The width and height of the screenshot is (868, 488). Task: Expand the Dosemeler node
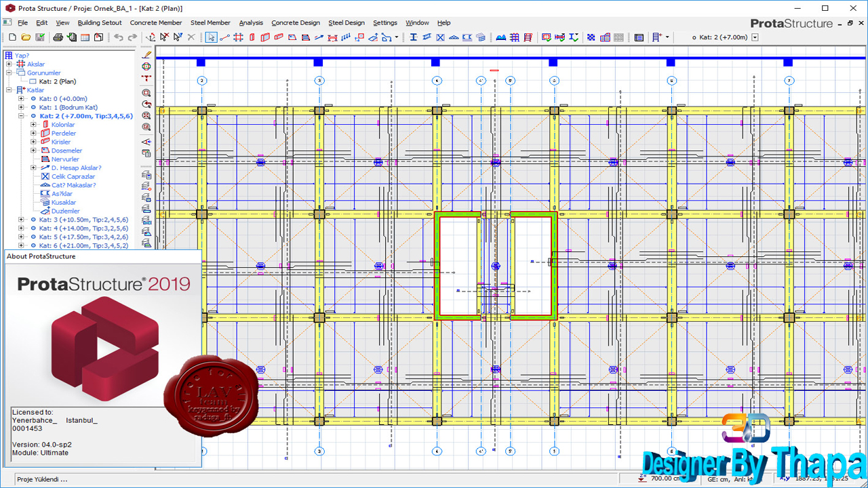pos(34,150)
